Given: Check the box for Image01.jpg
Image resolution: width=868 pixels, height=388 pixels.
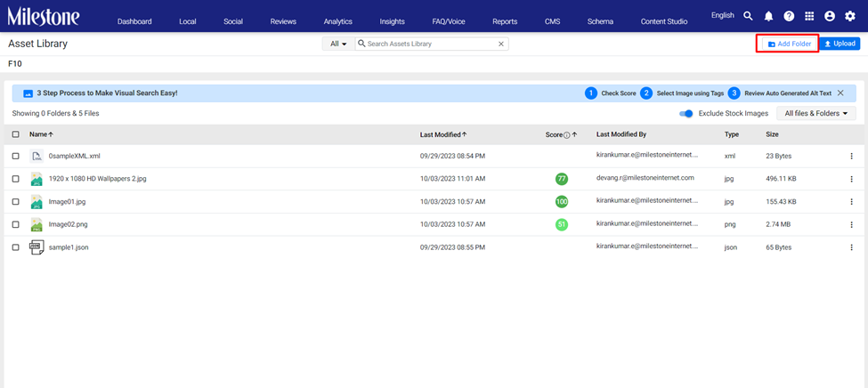Looking at the screenshot, I should (15, 202).
